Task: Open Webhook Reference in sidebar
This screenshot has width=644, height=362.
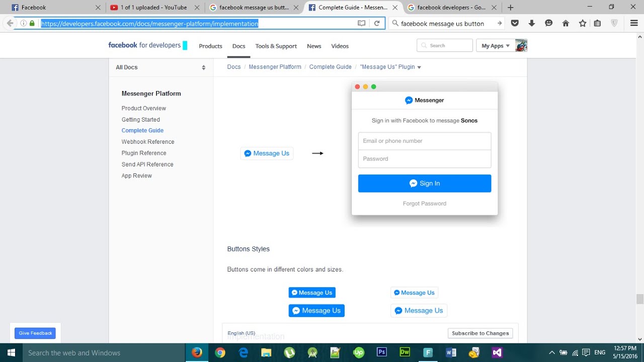Action: pos(148,142)
